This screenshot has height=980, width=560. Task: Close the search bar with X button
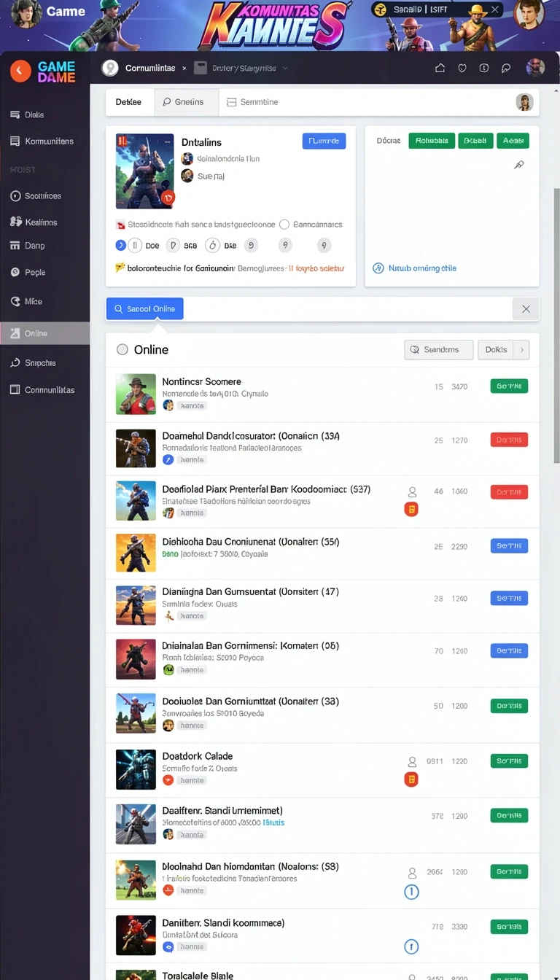526,309
